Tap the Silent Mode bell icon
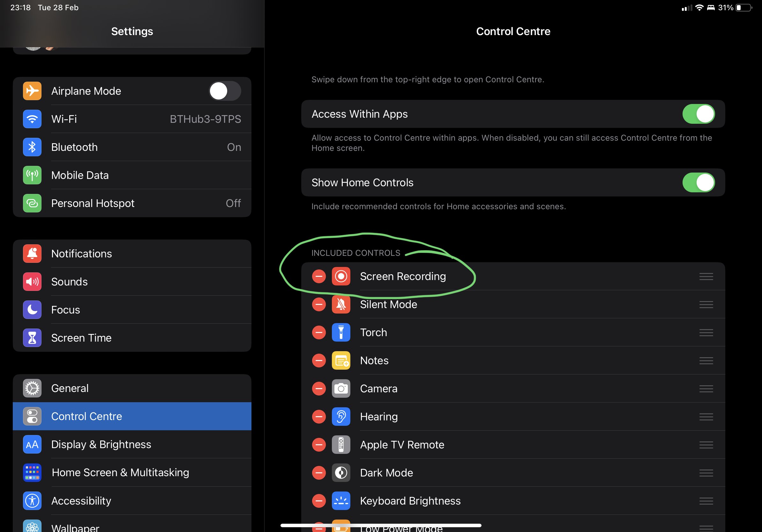The width and height of the screenshot is (762, 532). coord(341,305)
